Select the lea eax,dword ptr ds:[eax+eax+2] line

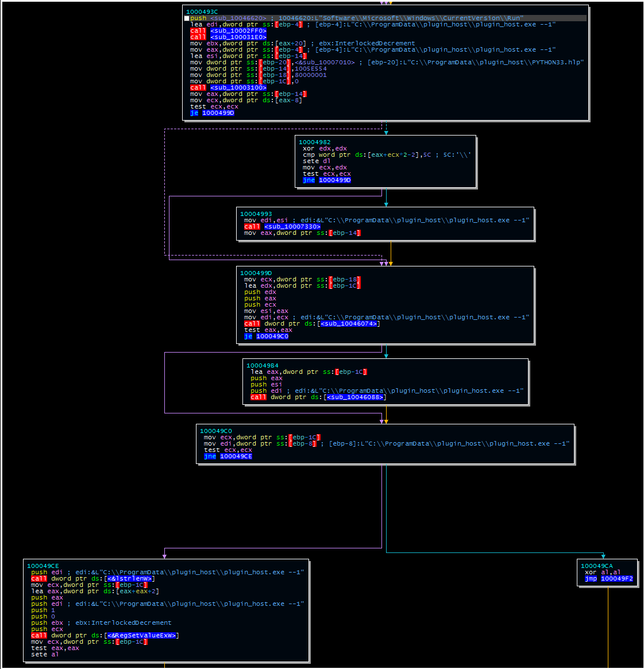95,591
